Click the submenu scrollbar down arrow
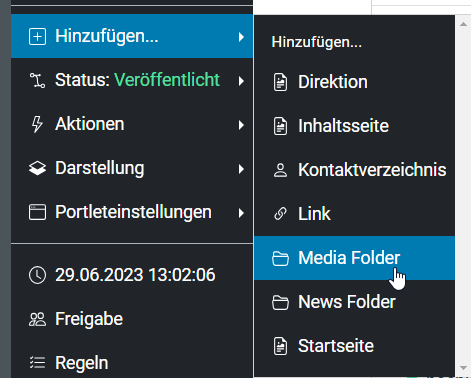 point(463,368)
